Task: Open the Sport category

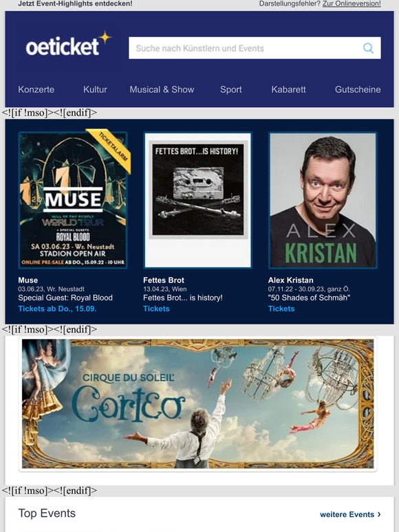Action: 231,89
